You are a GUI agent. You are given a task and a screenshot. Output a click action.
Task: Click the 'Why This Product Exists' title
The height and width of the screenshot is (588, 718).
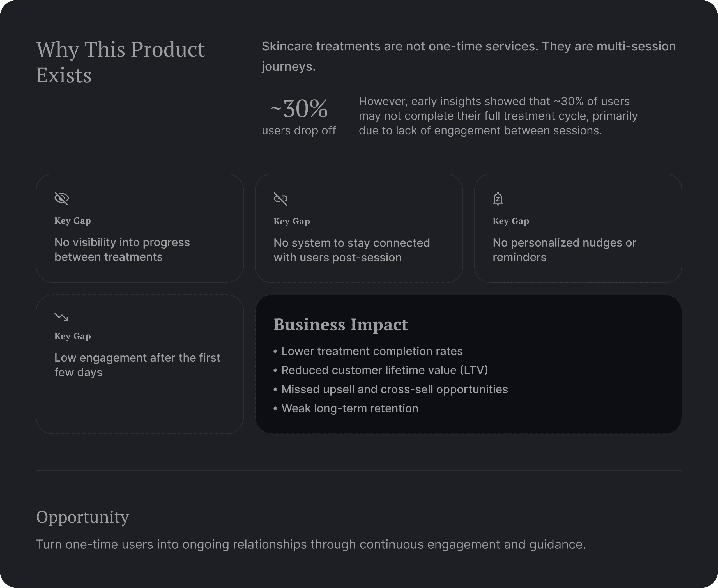point(120,62)
